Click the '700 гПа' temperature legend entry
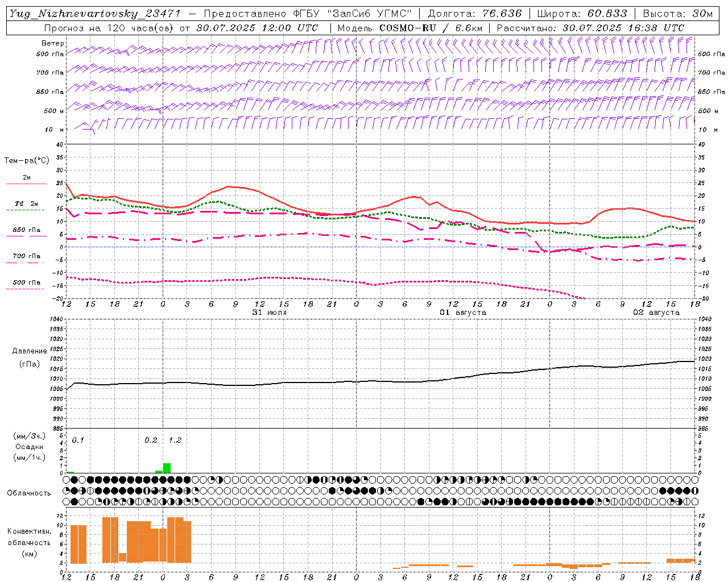 click(x=27, y=256)
